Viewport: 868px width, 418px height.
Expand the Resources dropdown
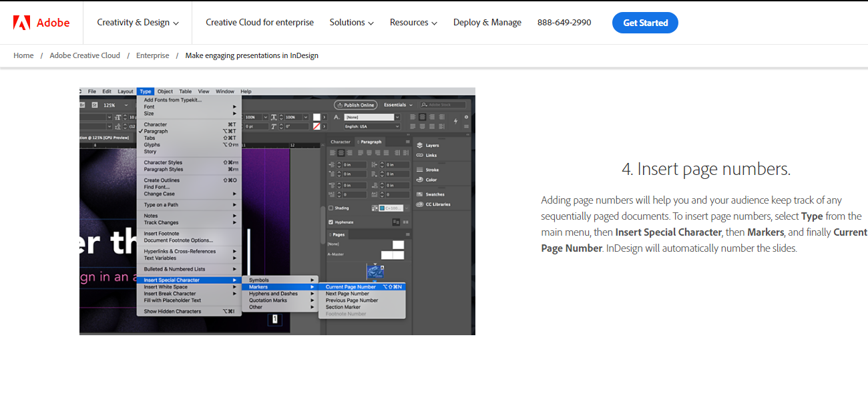[x=413, y=22]
